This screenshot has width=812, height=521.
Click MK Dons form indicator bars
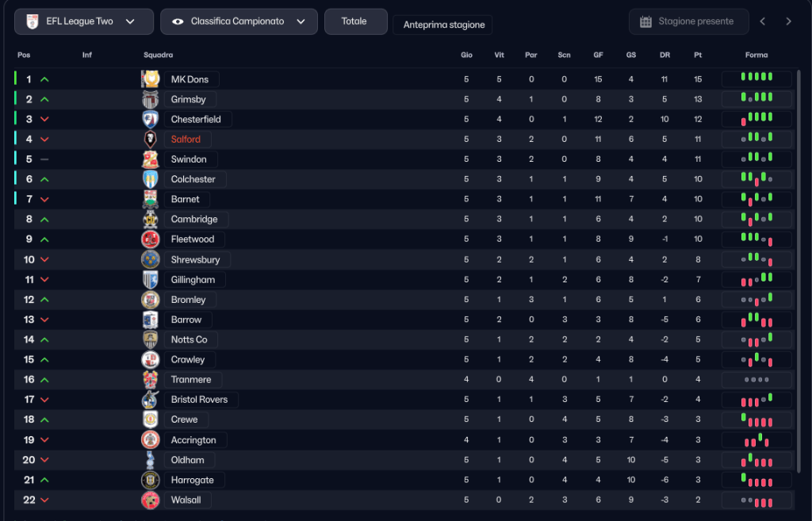pyautogui.click(x=756, y=79)
